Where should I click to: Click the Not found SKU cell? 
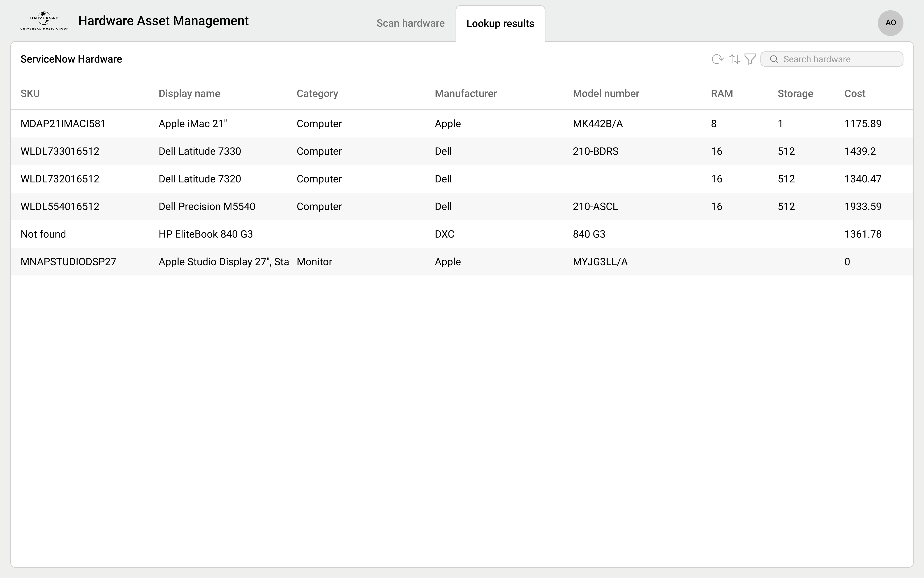43,234
